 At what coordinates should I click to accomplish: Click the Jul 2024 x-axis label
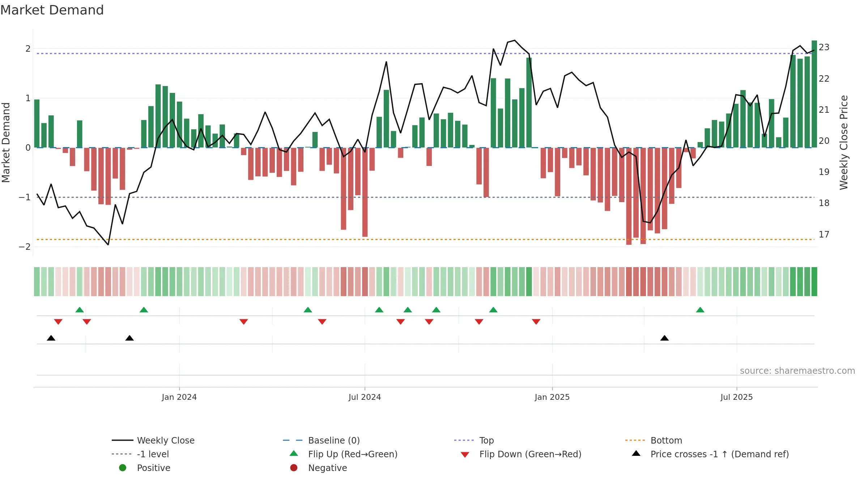coord(365,397)
